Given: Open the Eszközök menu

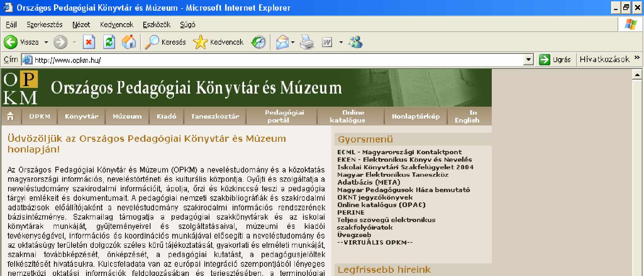Looking at the screenshot, I should point(157,24).
